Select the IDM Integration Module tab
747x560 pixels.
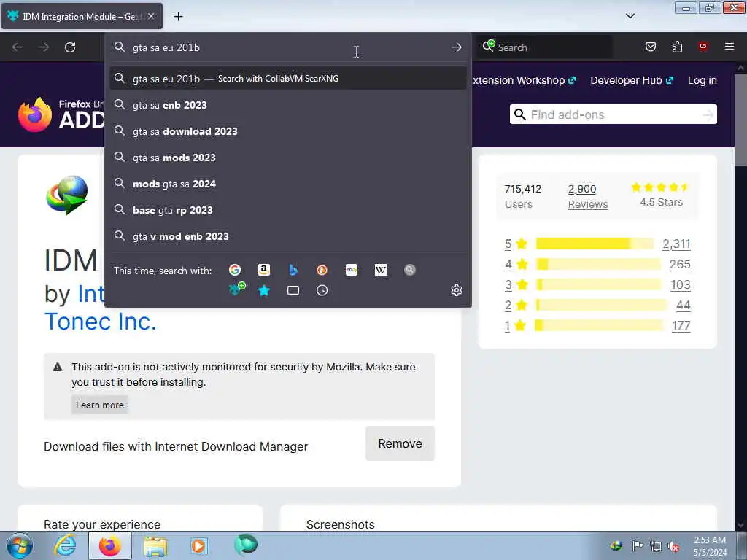(82, 16)
